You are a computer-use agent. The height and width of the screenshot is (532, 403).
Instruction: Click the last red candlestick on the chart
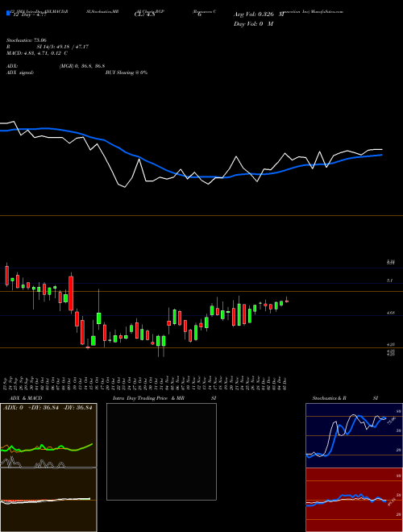click(x=287, y=301)
